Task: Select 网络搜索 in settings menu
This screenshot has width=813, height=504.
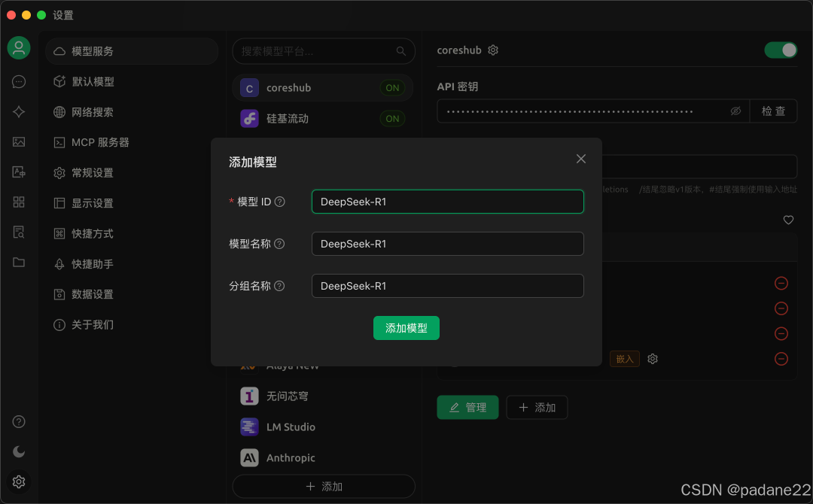Action: (132, 112)
